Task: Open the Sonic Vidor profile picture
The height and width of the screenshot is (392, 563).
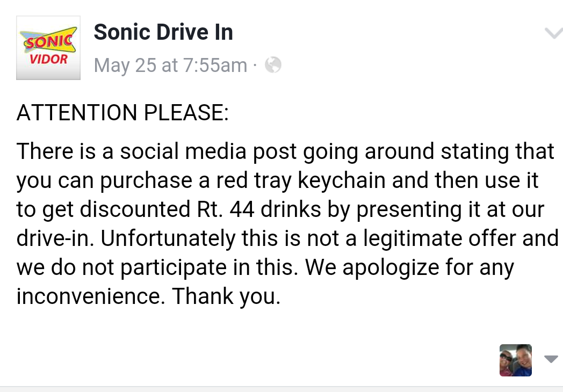Action: pos(48,48)
